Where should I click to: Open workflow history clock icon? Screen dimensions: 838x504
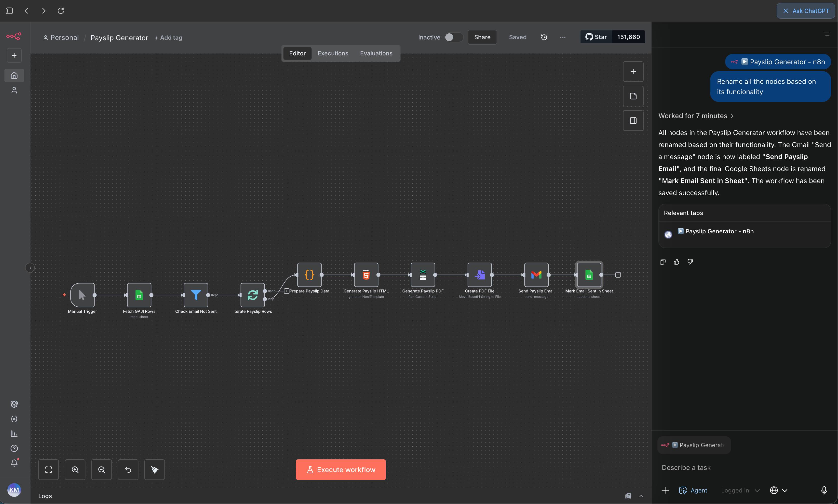(544, 37)
